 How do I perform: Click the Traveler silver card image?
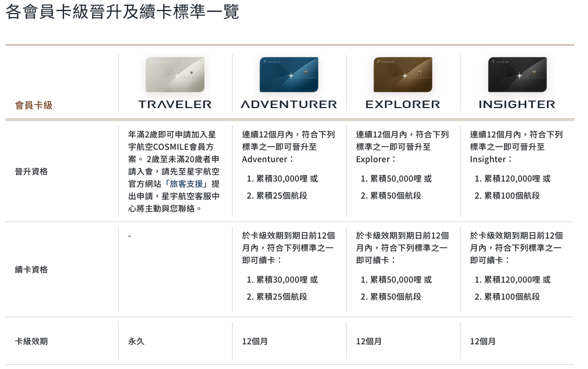click(x=174, y=74)
